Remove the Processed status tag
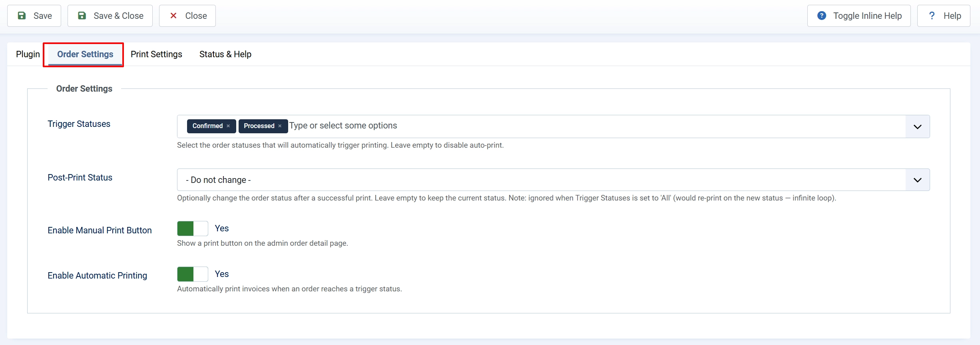Viewport: 980px width, 345px height. tap(280, 126)
